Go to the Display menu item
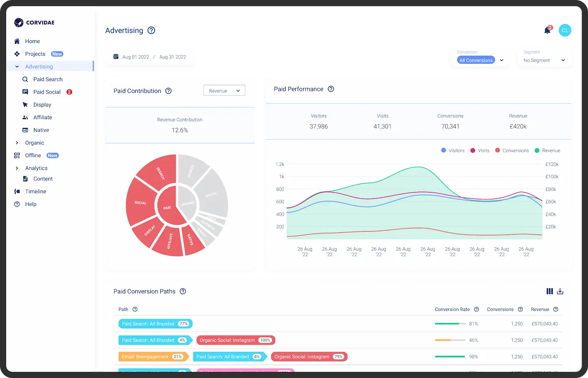This screenshot has height=378, width=588. [42, 104]
